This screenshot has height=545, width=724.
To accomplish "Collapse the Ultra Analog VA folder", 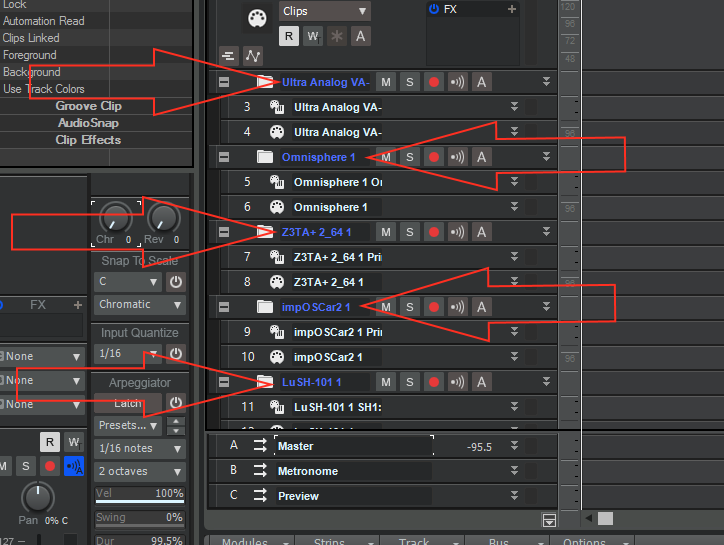I will click(x=224, y=82).
